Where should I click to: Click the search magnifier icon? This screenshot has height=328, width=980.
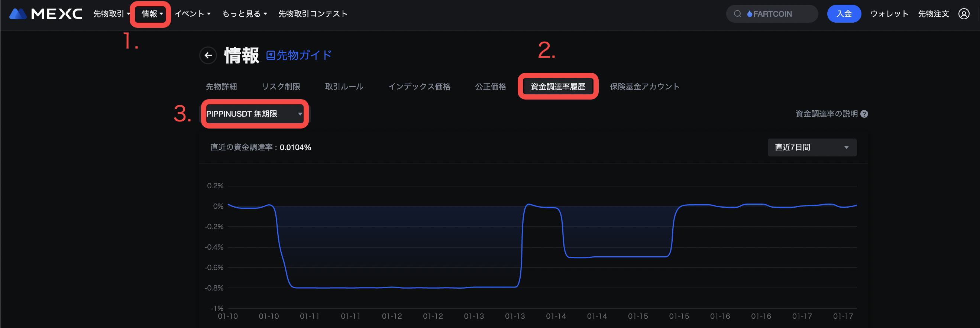coord(737,14)
